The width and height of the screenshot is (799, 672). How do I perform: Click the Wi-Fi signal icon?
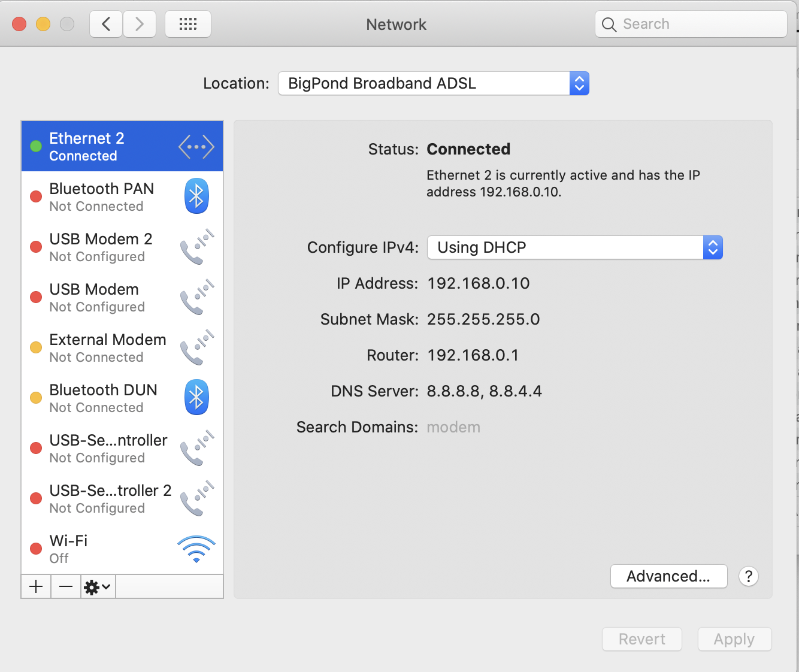pos(196,549)
